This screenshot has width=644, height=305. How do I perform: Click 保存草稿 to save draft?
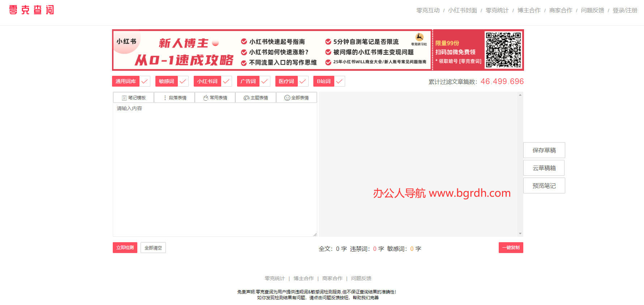[x=544, y=150]
